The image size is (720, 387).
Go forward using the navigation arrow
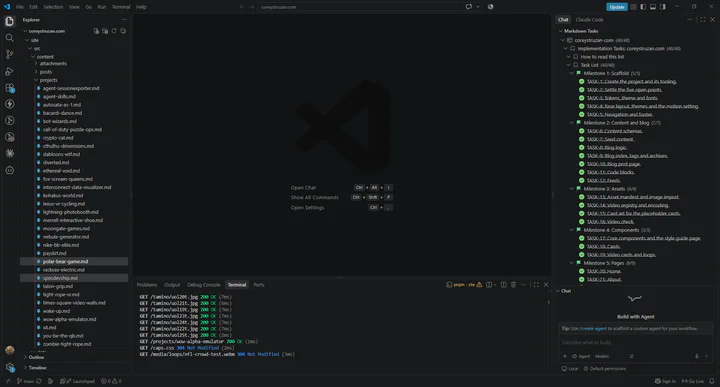pyautogui.click(x=252, y=7)
